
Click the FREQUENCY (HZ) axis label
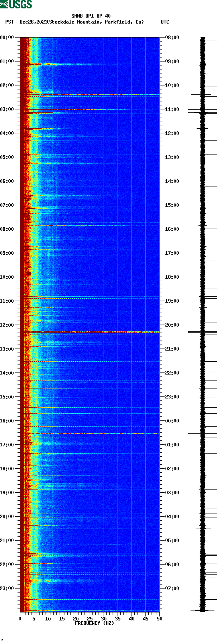tap(94, 623)
